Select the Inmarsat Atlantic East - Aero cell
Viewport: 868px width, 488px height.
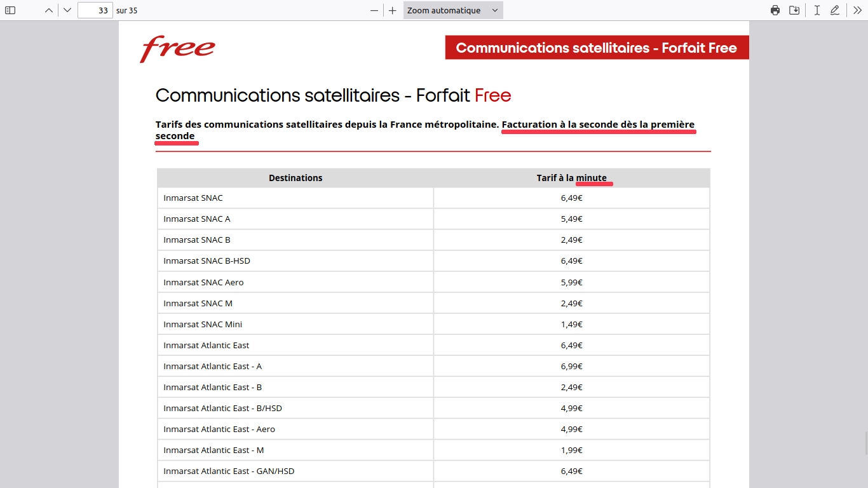point(295,429)
